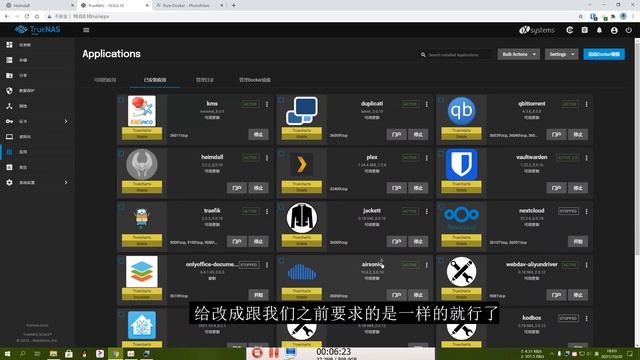The image size is (640, 360).
Task: Switch to the Heimdall browser tab
Action: tap(38, 5)
